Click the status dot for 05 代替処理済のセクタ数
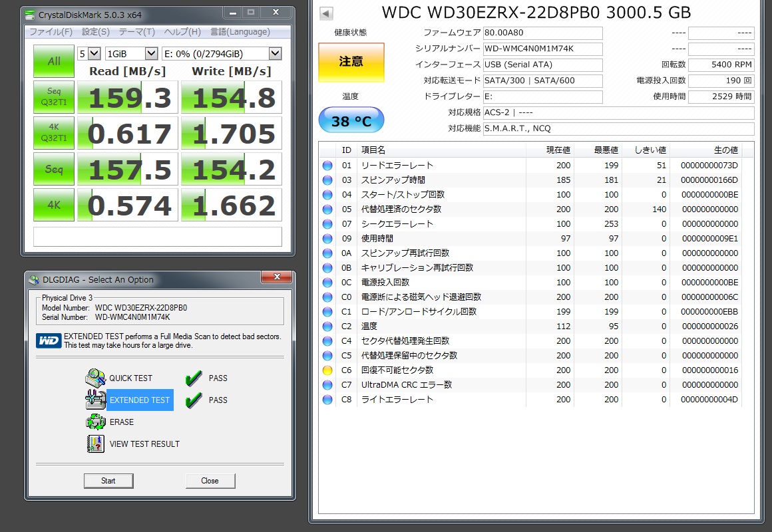 click(x=327, y=209)
